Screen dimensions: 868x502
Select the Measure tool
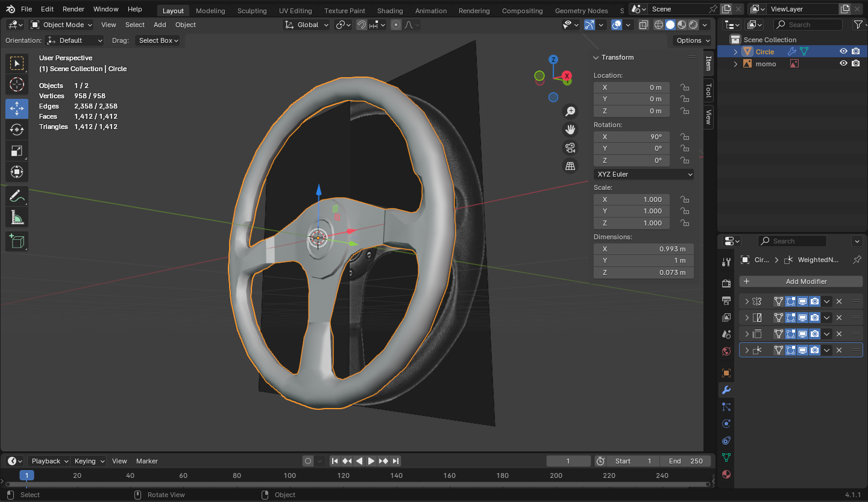[17, 218]
